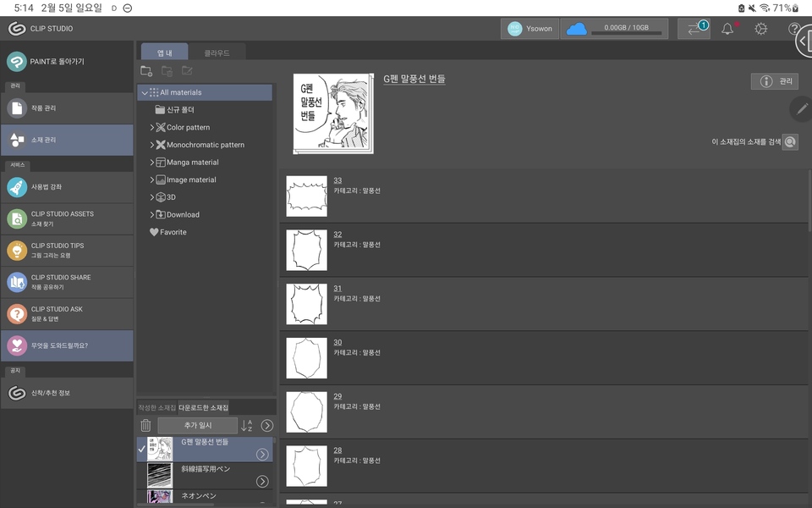
Task: Switch to 클라우드 tab
Action: tap(217, 52)
